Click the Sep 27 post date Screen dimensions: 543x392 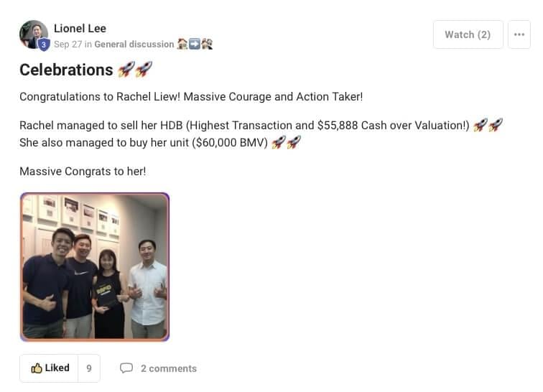(x=68, y=45)
